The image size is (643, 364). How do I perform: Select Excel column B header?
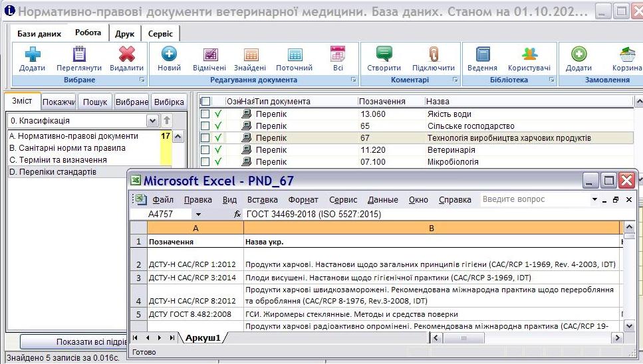[x=432, y=228]
